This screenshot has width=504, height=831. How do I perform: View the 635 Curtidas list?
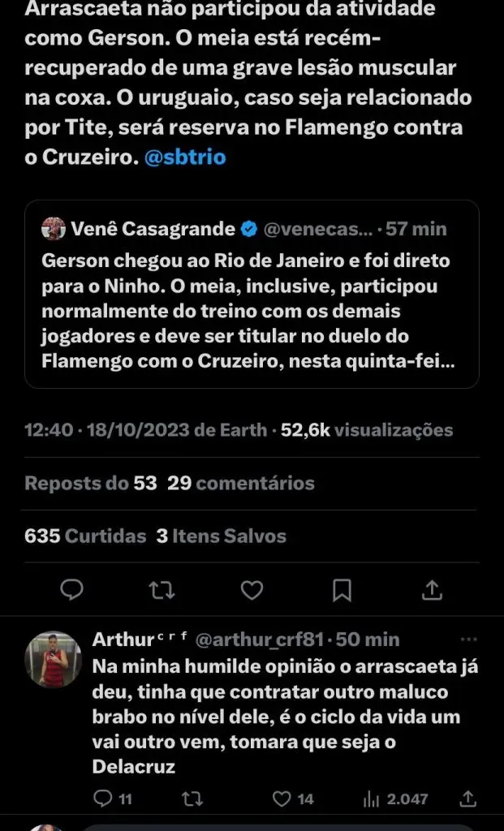(x=86, y=536)
